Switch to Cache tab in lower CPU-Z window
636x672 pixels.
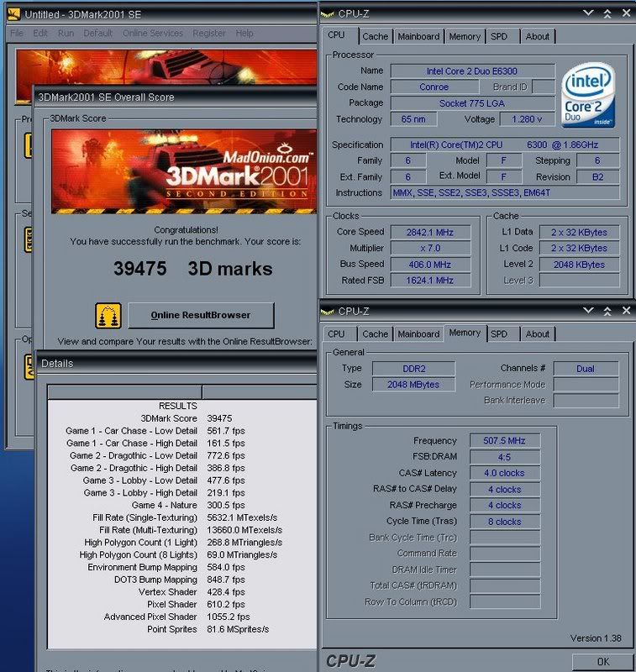(375, 333)
